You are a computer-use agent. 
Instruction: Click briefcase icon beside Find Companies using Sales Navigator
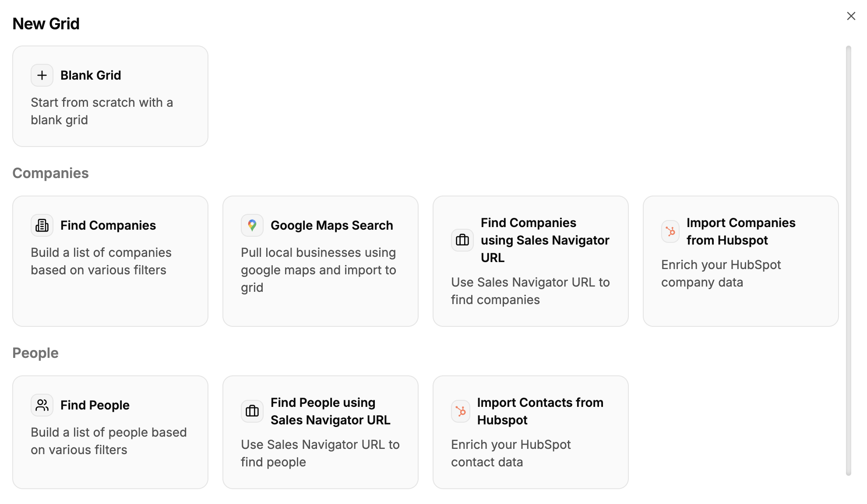tap(462, 240)
